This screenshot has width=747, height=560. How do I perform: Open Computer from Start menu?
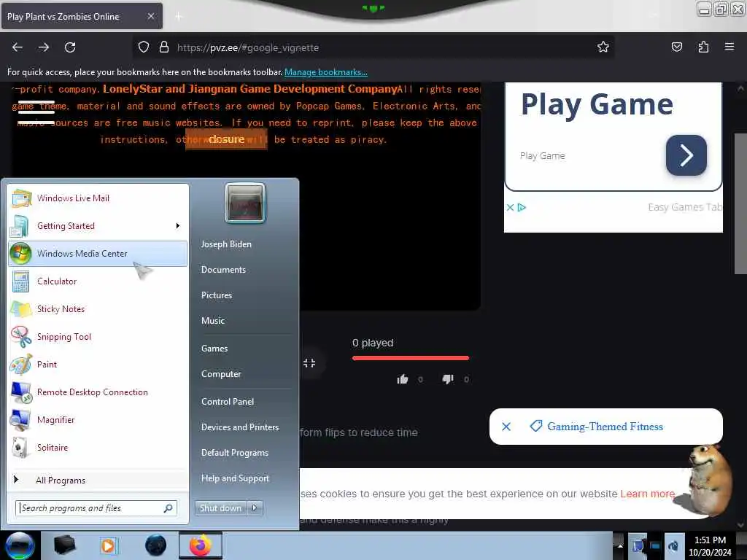pyautogui.click(x=221, y=374)
